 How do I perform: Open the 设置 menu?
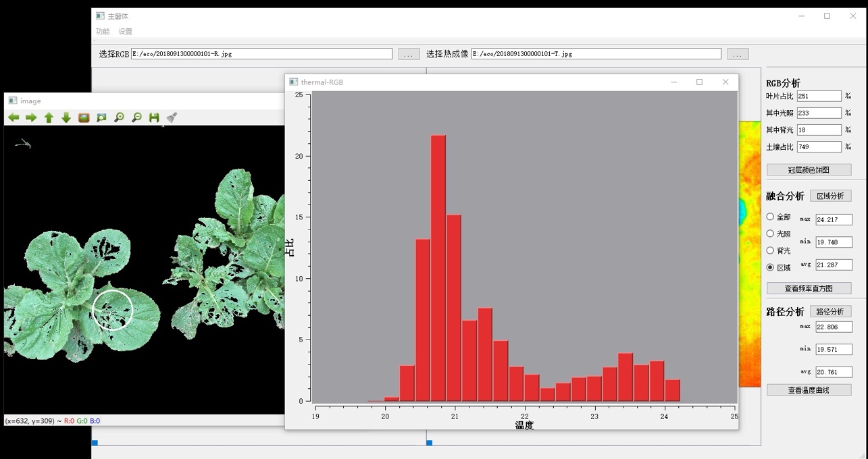(126, 32)
